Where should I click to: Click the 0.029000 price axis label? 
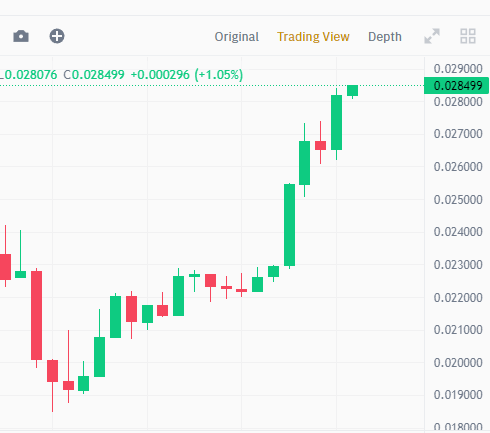point(458,69)
